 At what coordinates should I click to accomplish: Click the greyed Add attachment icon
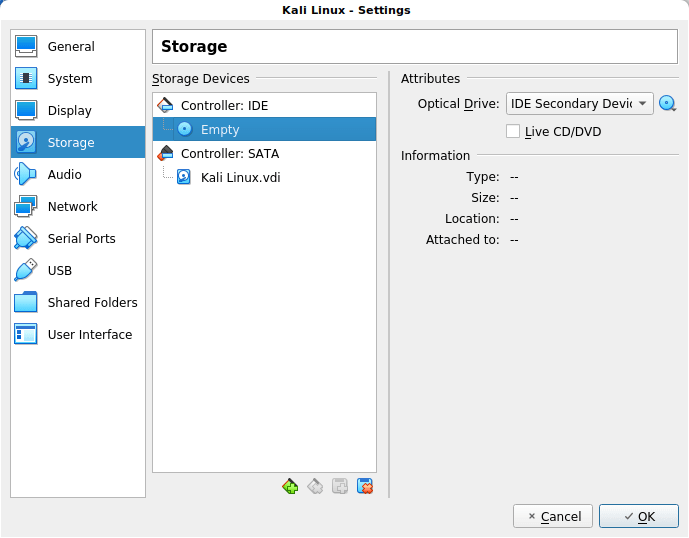pyautogui.click(x=340, y=487)
